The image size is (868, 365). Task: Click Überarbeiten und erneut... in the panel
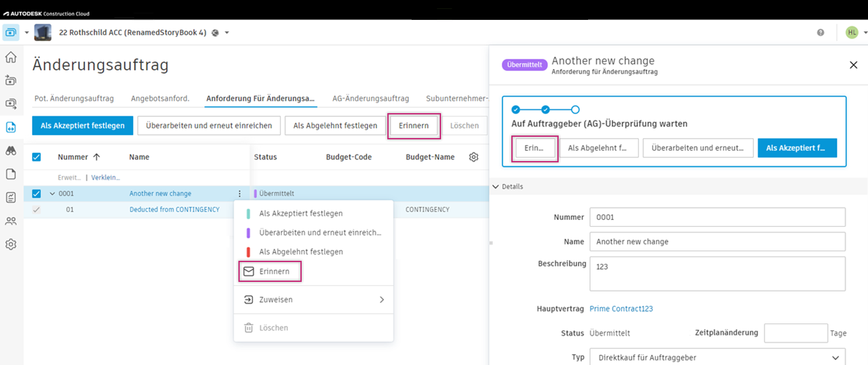(698, 148)
